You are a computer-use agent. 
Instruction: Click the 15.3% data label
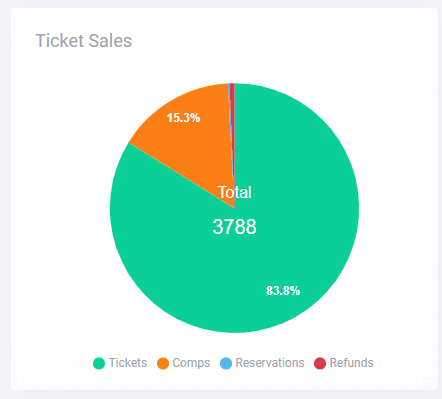(183, 118)
